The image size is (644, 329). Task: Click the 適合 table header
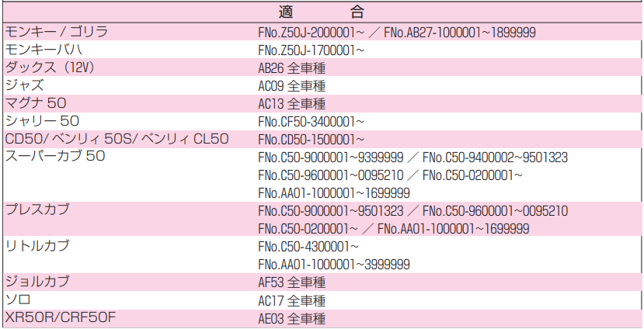coord(322,12)
